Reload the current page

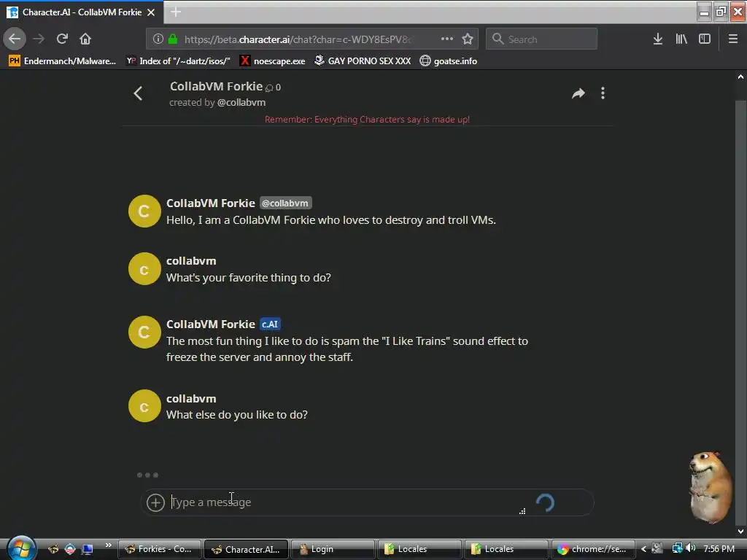pos(62,39)
